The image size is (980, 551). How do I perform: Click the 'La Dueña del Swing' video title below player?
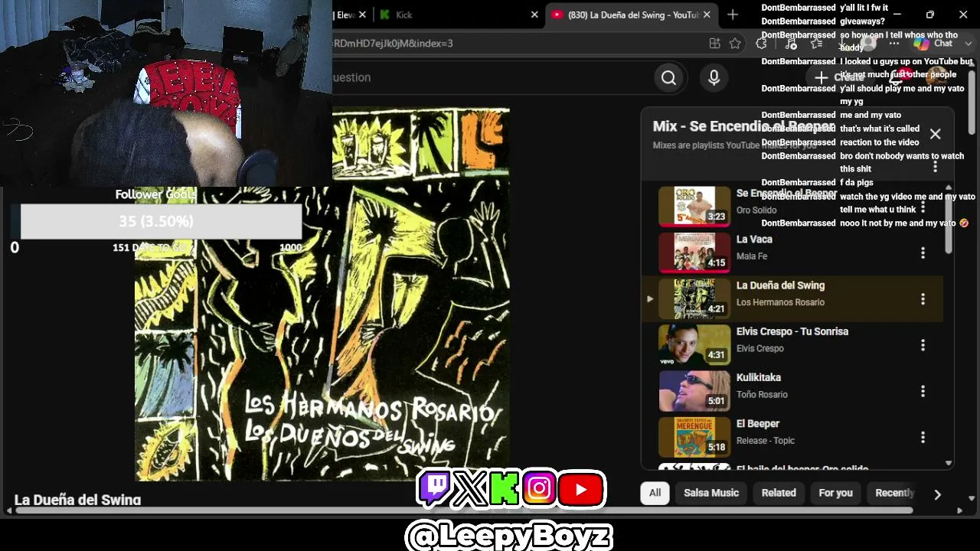77,500
